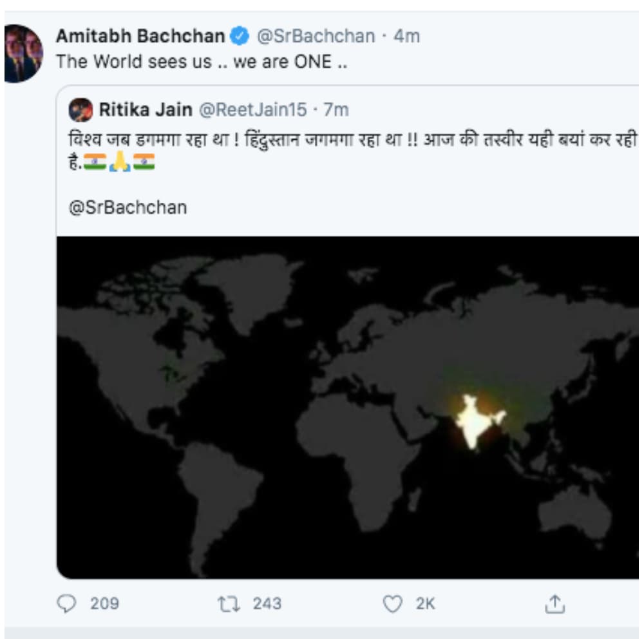Click the blue verified badge
644x644 pixels.
pyautogui.click(x=240, y=36)
